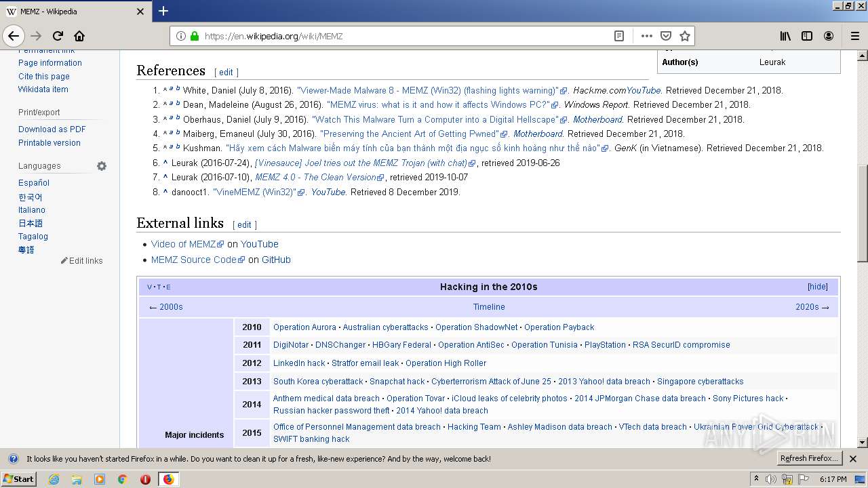Reload the current page
Screen dimensions: 868x488
[x=58, y=36]
